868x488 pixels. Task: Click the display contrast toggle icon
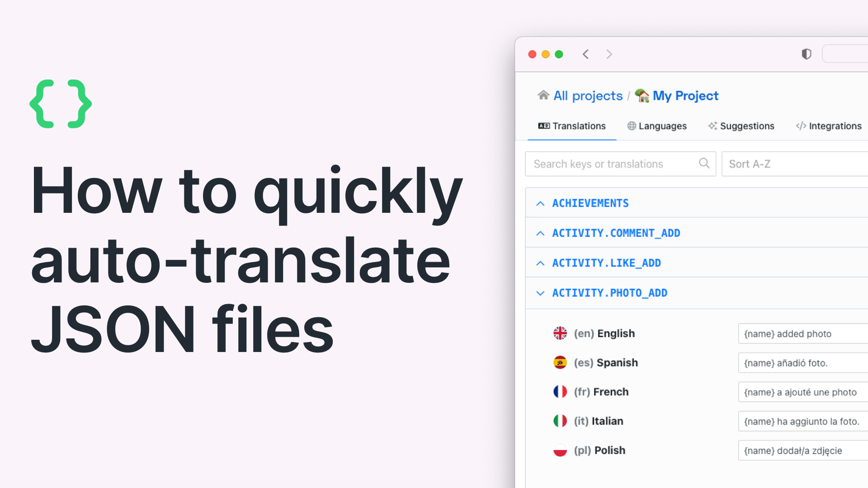pyautogui.click(x=806, y=55)
